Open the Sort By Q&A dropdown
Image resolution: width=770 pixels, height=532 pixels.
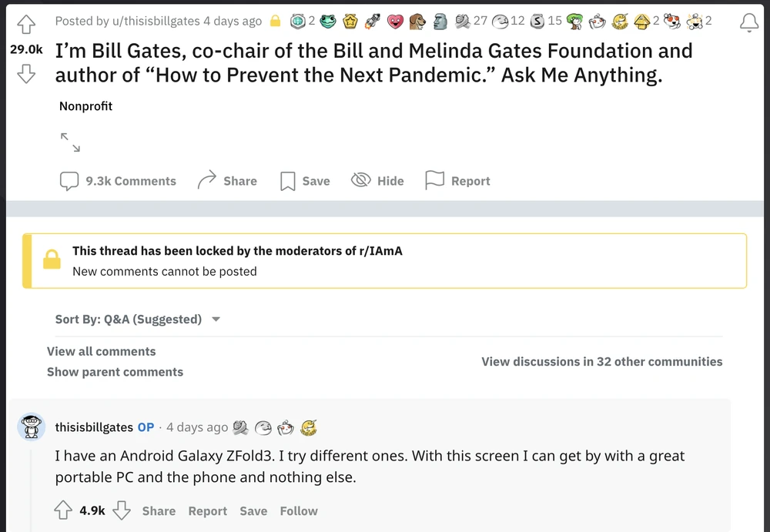click(138, 319)
